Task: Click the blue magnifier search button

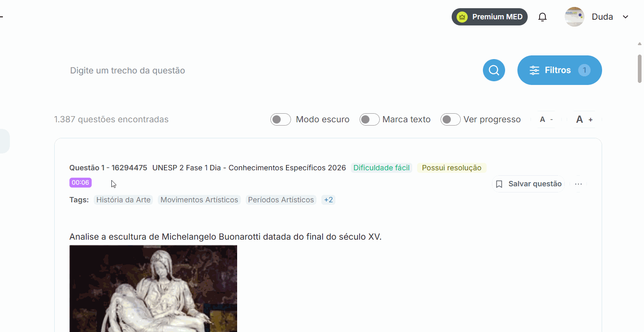Action: 494,70
